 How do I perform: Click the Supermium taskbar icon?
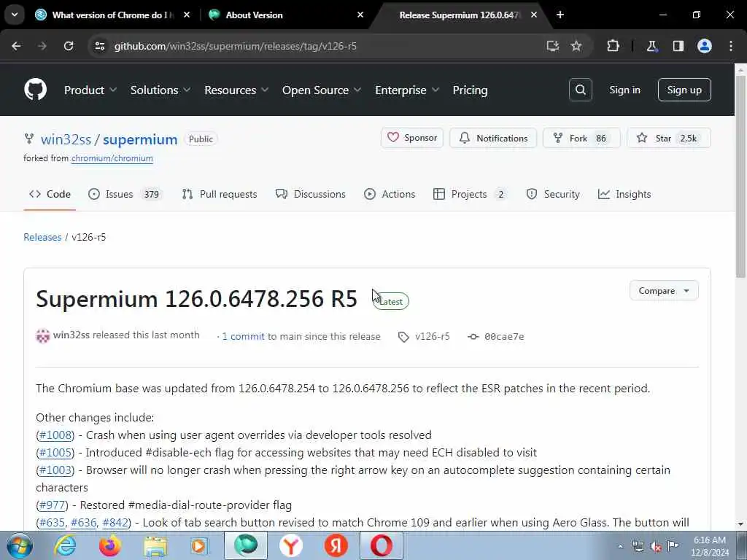point(245,545)
